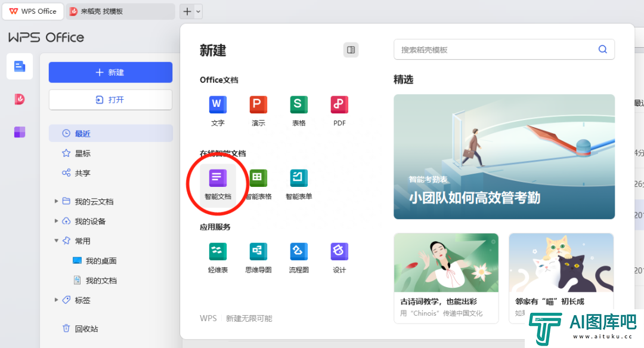The height and width of the screenshot is (348, 644).
Task: Click 我的设备 label
Action: click(90, 221)
